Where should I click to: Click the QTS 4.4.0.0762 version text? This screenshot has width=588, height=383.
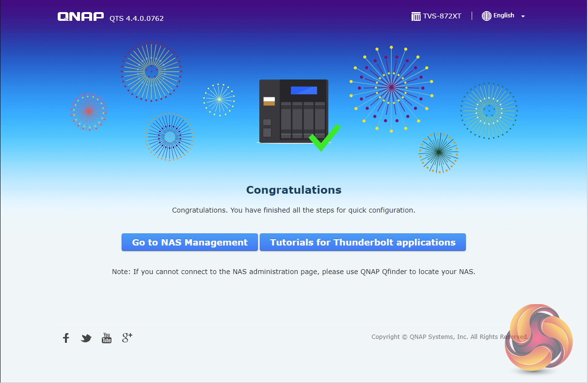pyautogui.click(x=137, y=18)
